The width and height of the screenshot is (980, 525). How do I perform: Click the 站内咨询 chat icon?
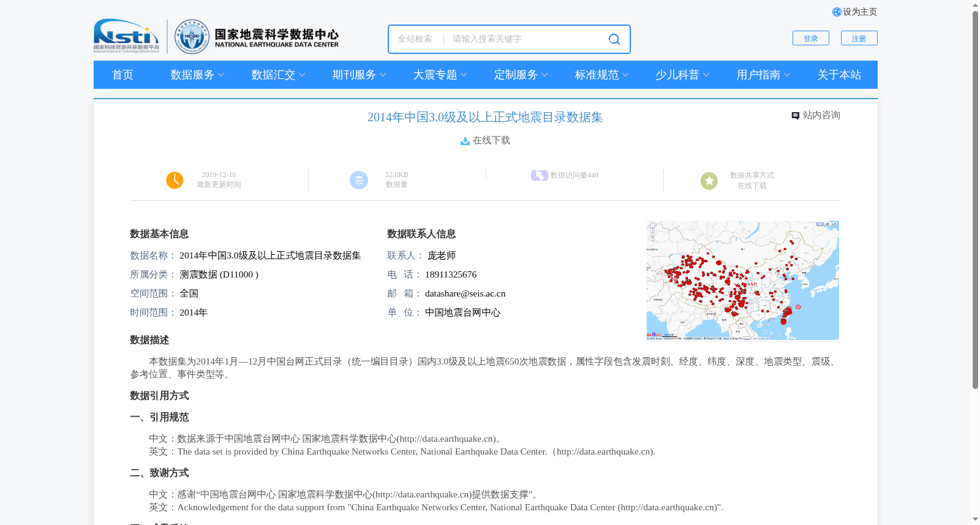click(795, 116)
